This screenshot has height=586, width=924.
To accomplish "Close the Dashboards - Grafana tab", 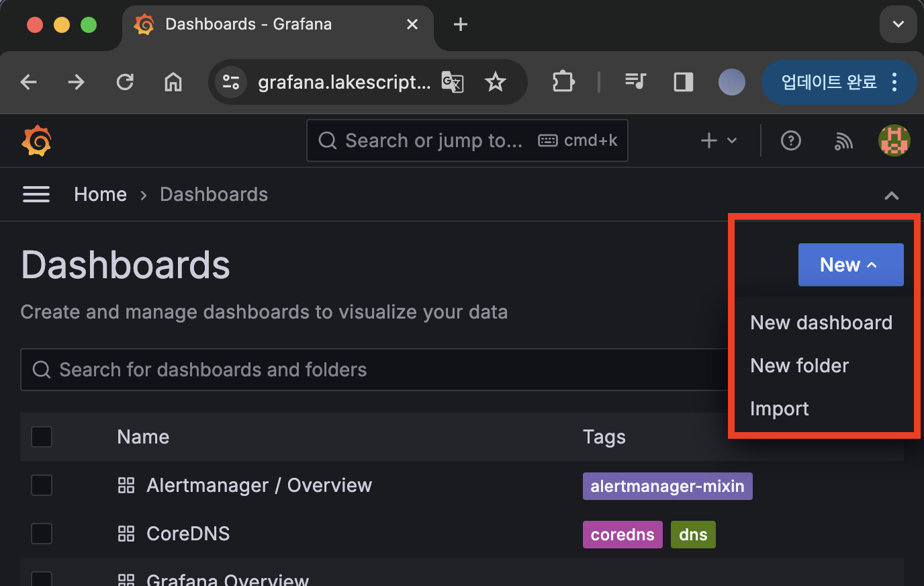I will [x=412, y=24].
